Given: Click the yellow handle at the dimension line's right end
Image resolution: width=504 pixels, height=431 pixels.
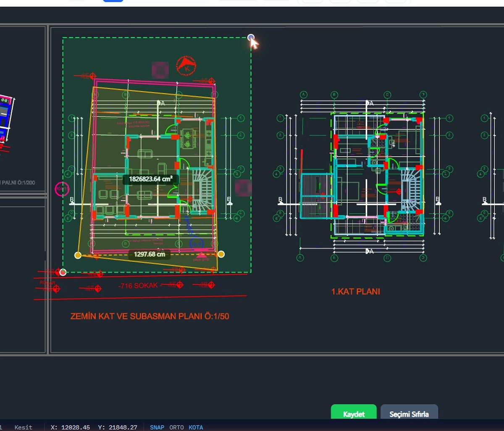Looking at the screenshot, I should (221, 254).
